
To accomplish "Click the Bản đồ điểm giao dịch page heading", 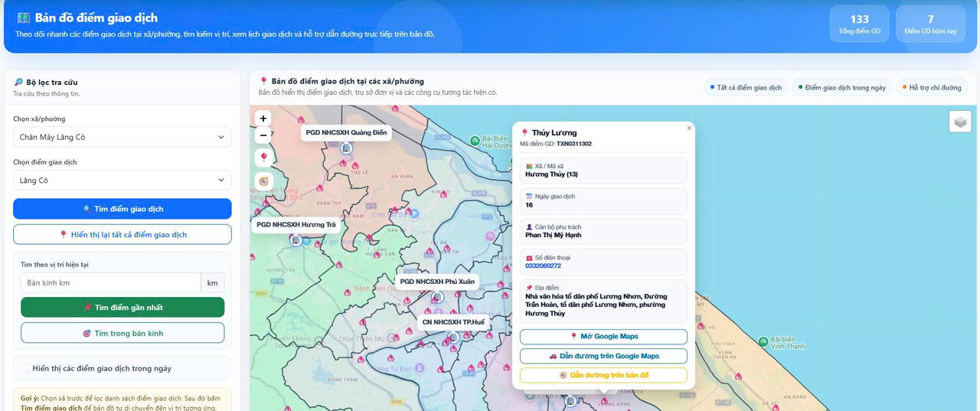I will click(96, 18).
